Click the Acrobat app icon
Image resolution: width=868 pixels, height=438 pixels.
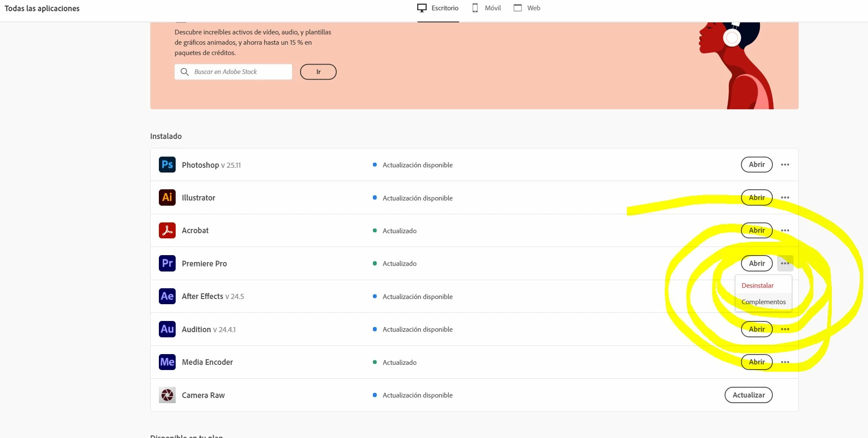point(167,230)
